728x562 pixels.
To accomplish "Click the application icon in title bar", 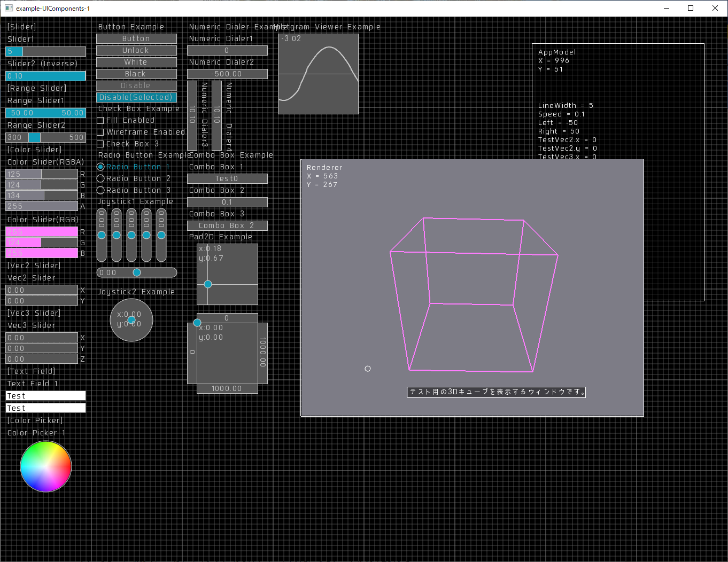I will click(9, 8).
